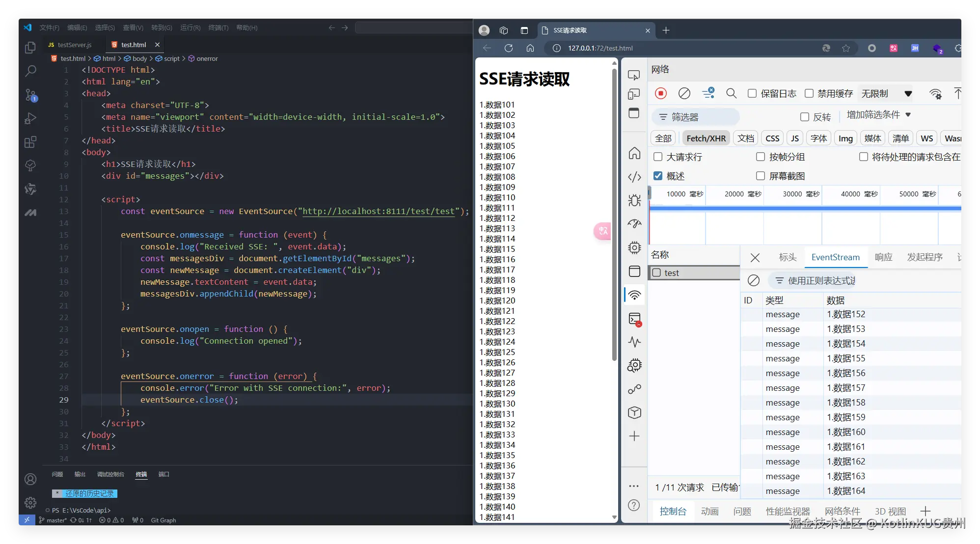Open the 终端(T) menu in VS Code
Screen dimensions: 980x544
[x=218, y=27]
